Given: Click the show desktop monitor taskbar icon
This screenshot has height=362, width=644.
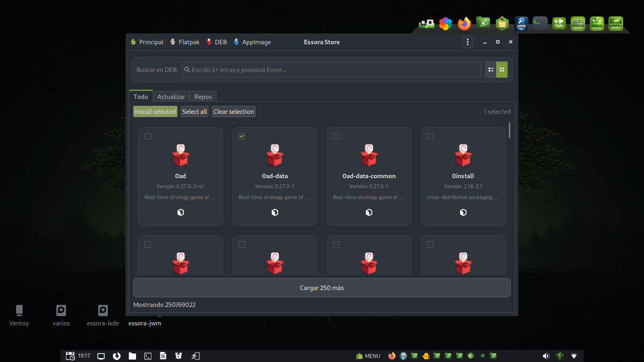Looking at the screenshot, I should (x=101, y=356).
